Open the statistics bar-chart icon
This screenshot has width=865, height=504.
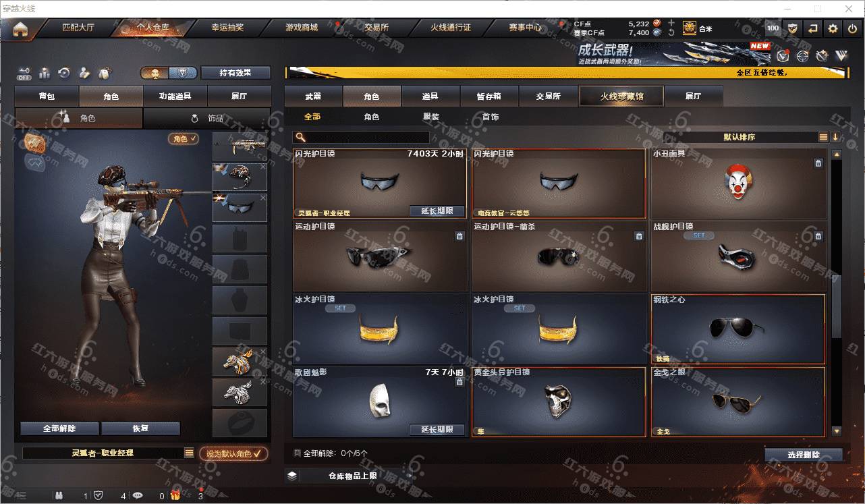45,73
